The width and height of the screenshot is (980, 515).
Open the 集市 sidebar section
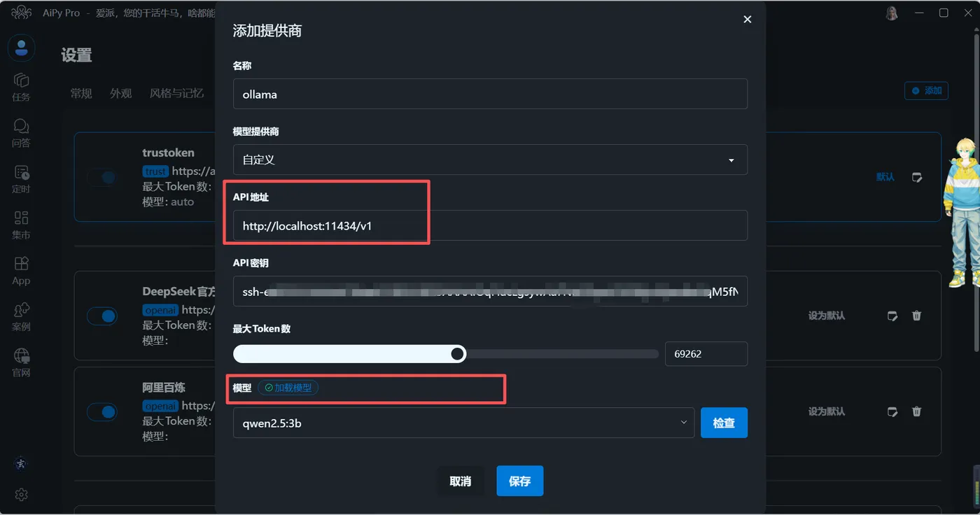coord(21,225)
